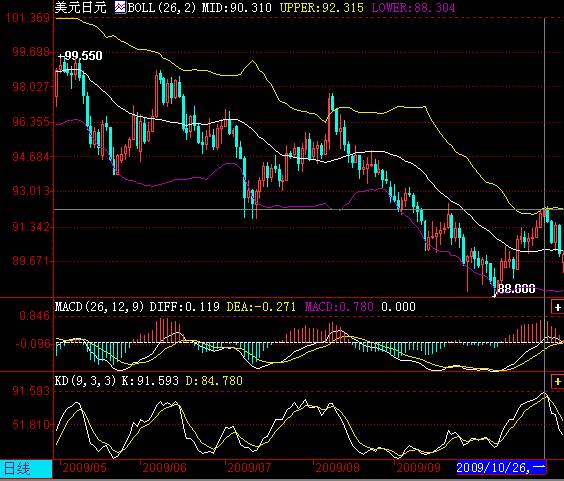This screenshot has width=564, height=481.
Task: Click the 2009/07 date label
Action: 249,468
